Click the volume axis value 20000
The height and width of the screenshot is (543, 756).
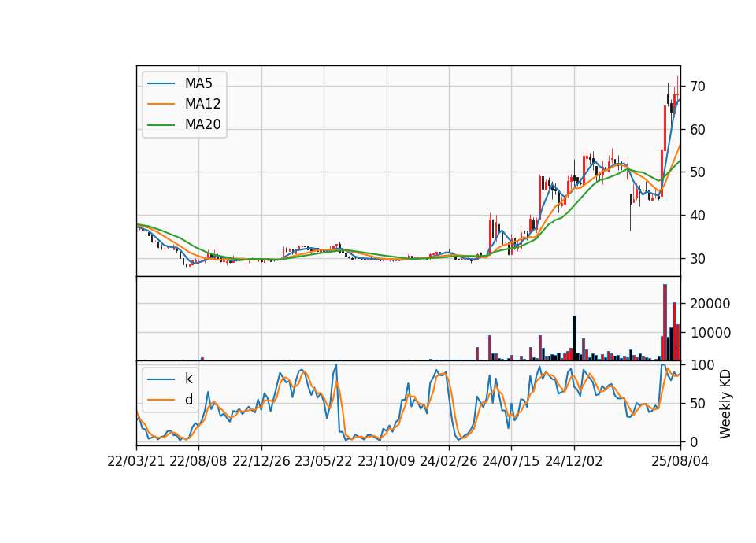coord(710,304)
